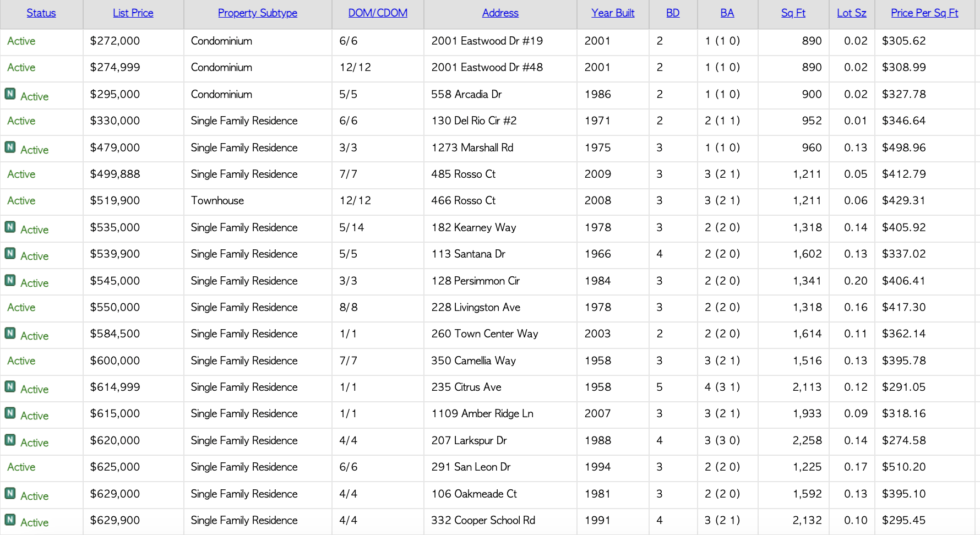
Task: Click the N badge on 332 Cooper School Rd row
Action: pos(10,520)
